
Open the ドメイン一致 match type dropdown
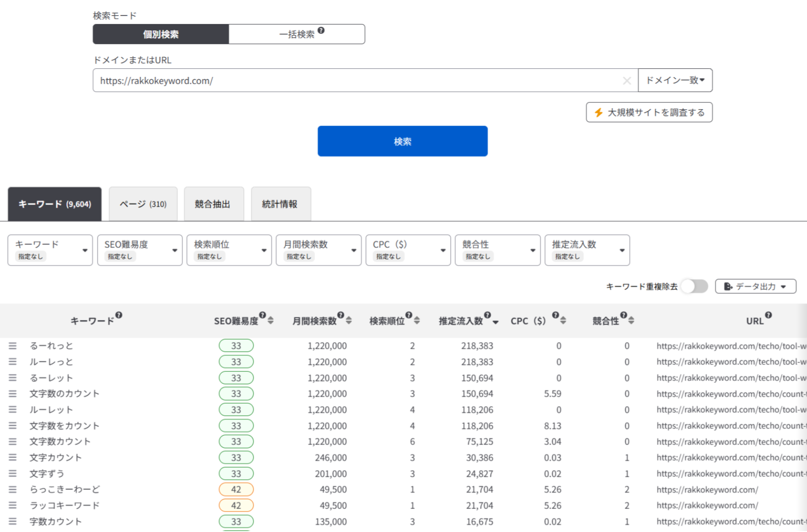click(x=675, y=80)
